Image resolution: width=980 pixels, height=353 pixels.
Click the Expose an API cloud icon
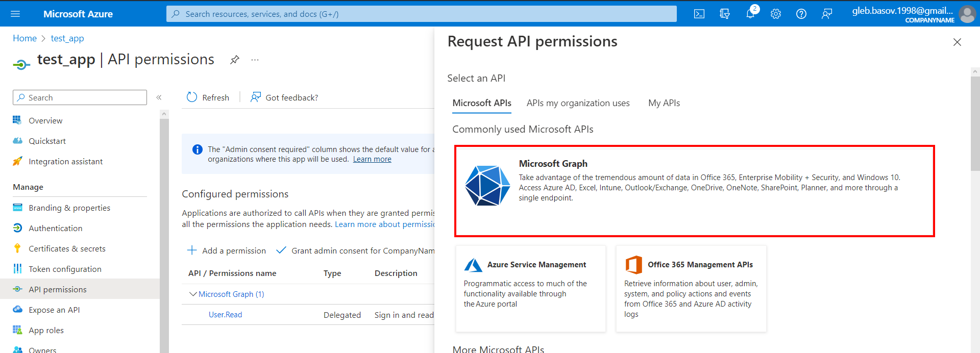click(17, 309)
